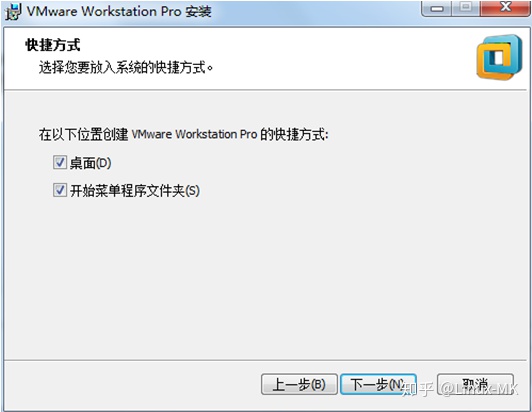The image size is (532, 412).
Task: Click the VMware Workstation logo in the header
Action: coord(499,57)
